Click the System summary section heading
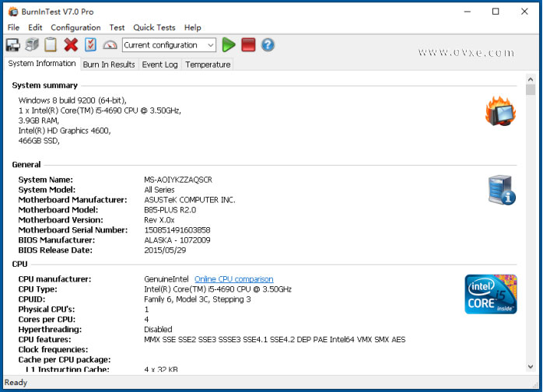 [x=44, y=86]
